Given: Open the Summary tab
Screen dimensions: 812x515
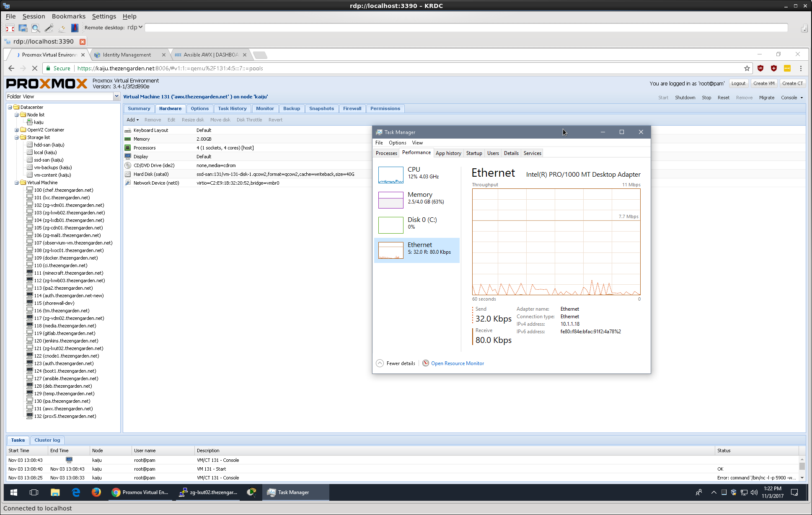Looking at the screenshot, I should pos(139,108).
